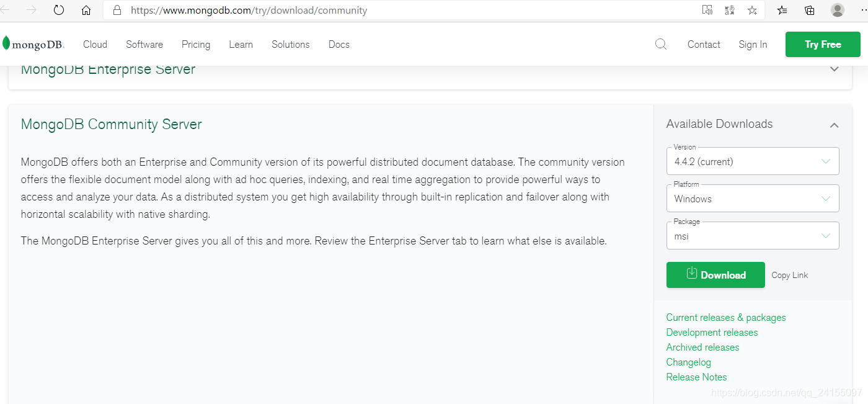Image resolution: width=868 pixels, height=404 pixels.
Task: Open the Software menu
Action: point(144,45)
